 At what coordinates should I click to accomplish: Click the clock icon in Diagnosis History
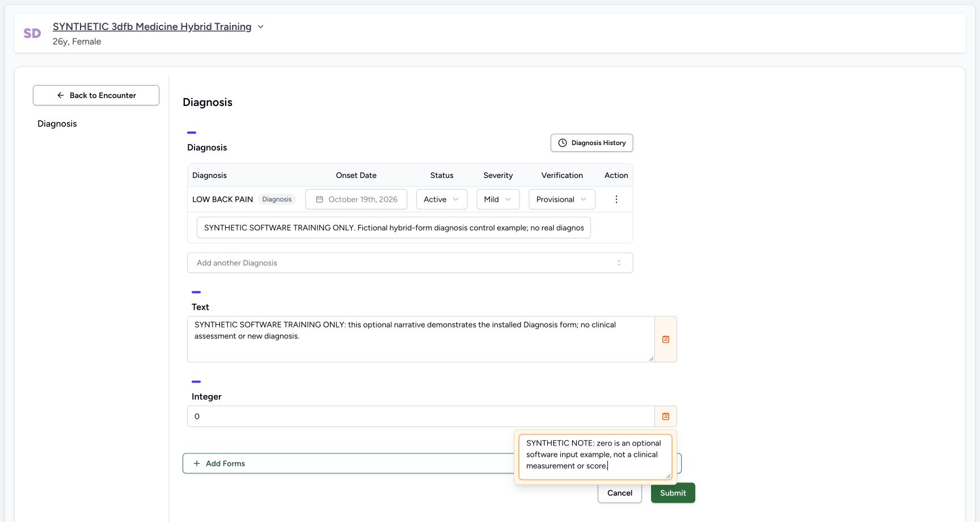[x=563, y=143]
